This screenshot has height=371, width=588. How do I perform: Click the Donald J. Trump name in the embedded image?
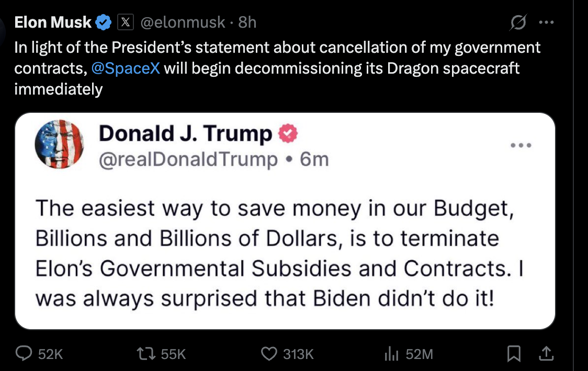coord(185,134)
